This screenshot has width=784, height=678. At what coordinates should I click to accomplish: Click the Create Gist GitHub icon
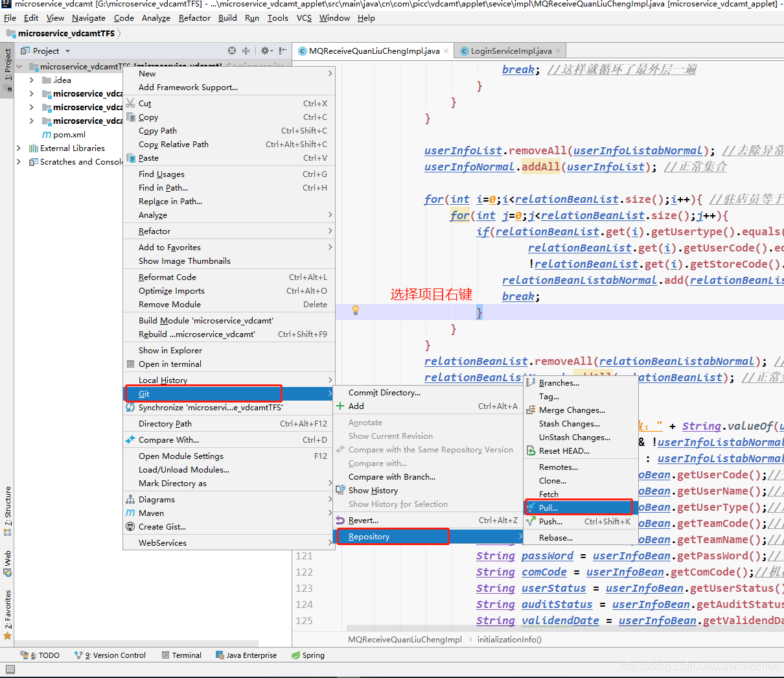pyautogui.click(x=130, y=527)
